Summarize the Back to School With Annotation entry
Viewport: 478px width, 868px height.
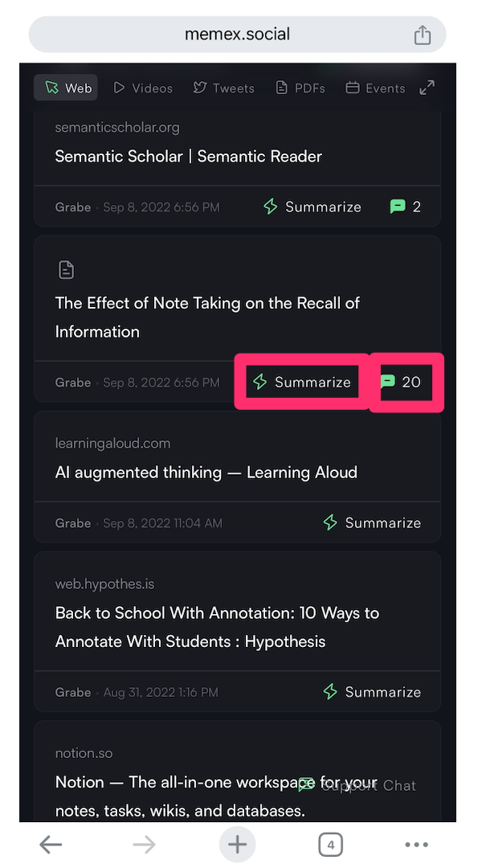point(372,692)
